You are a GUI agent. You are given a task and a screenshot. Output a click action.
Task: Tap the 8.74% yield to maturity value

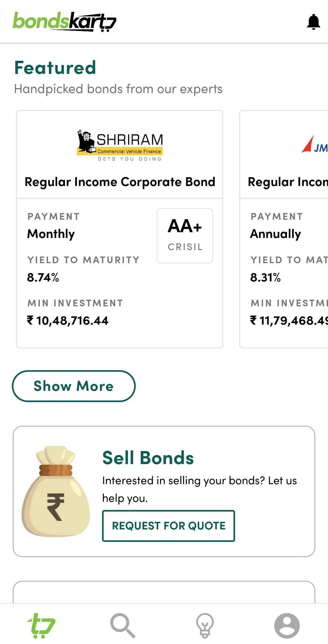coord(43,277)
